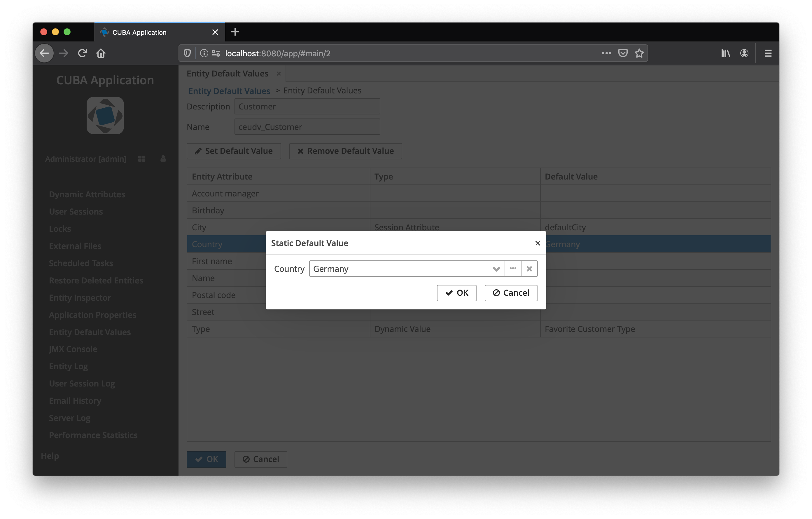Click browser forward arrow
Image resolution: width=812 pixels, height=519 pixels.
click(63, 53)
